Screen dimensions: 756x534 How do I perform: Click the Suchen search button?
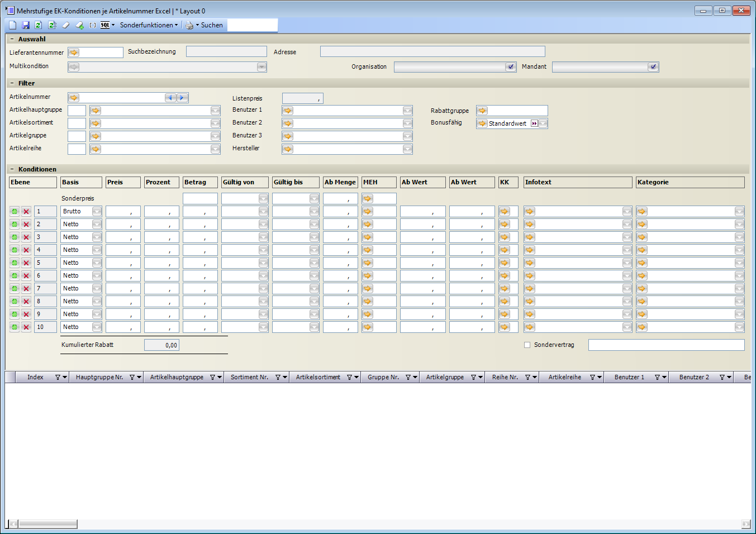point(212,25)
